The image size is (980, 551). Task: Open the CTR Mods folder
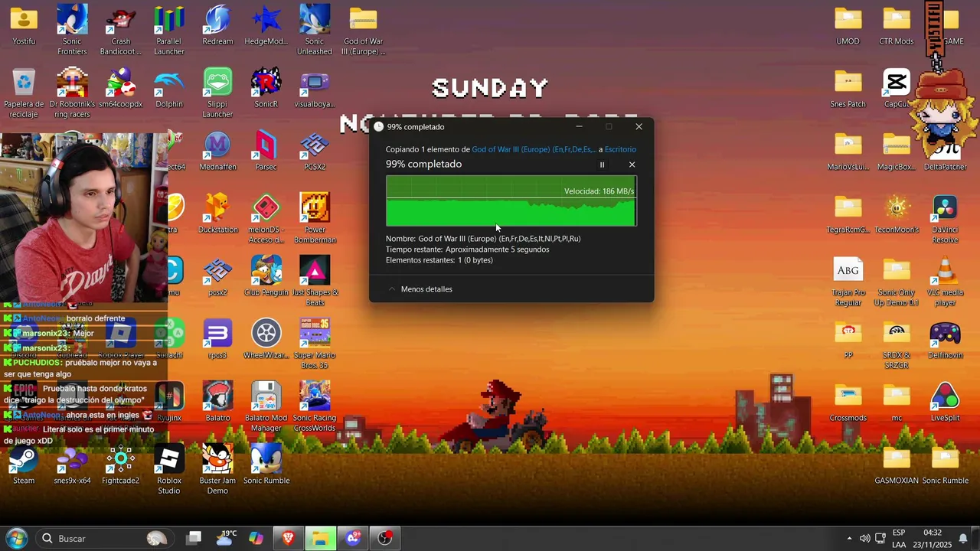click(x=897, y=26)
